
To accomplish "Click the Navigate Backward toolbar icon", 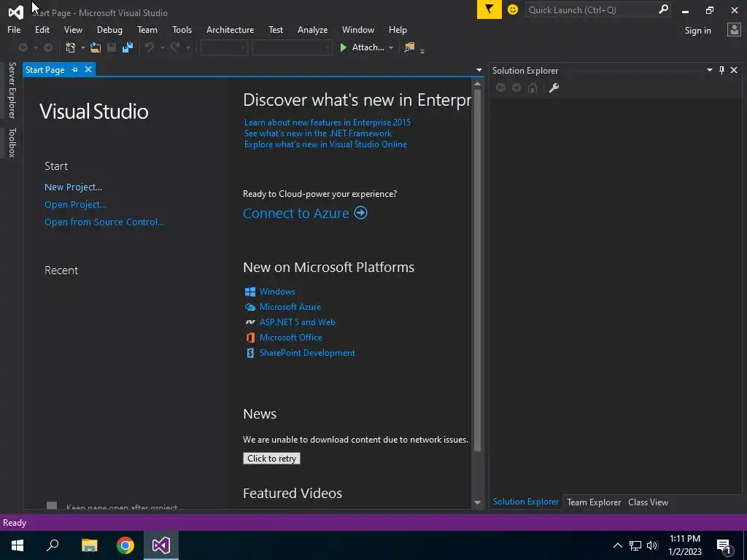I will pos(23,47).
